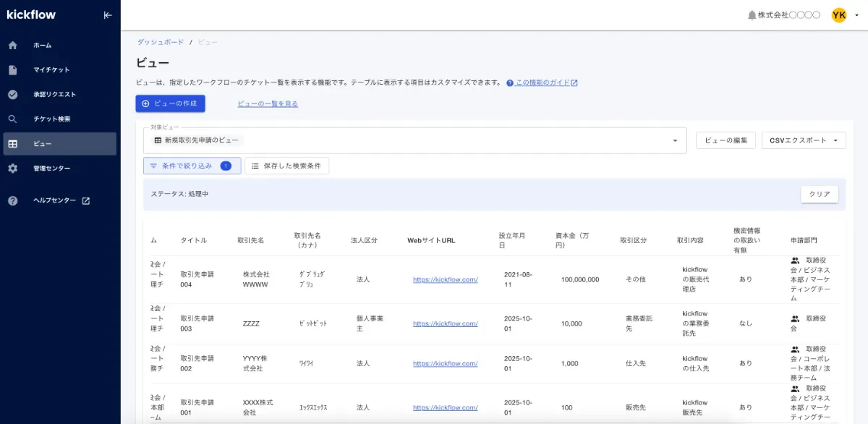
Task: Toggle the 条件で絞り込み filter button
Action: [x=192, y=166]
